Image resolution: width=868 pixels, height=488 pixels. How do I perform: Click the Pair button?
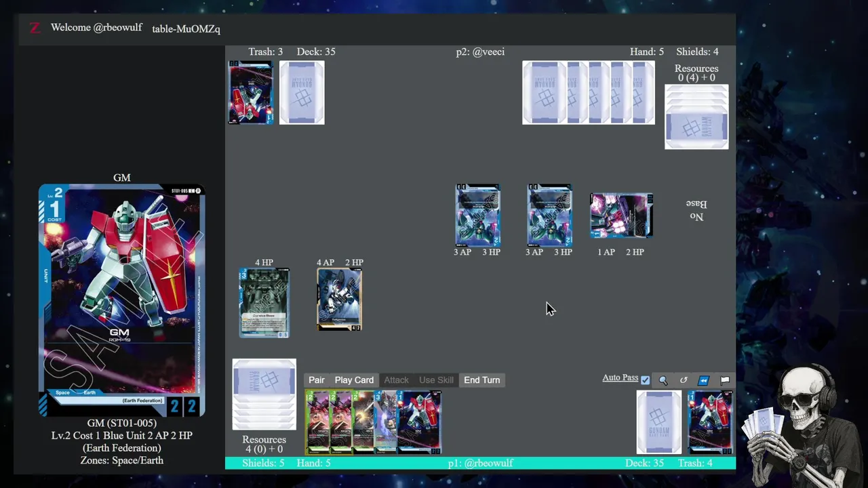(x=317, y=380)
